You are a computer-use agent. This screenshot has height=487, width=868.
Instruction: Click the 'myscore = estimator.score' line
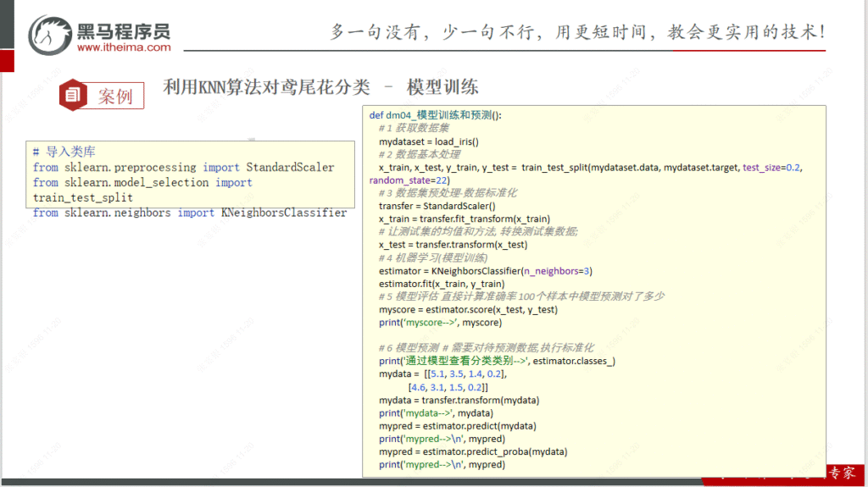468,310
